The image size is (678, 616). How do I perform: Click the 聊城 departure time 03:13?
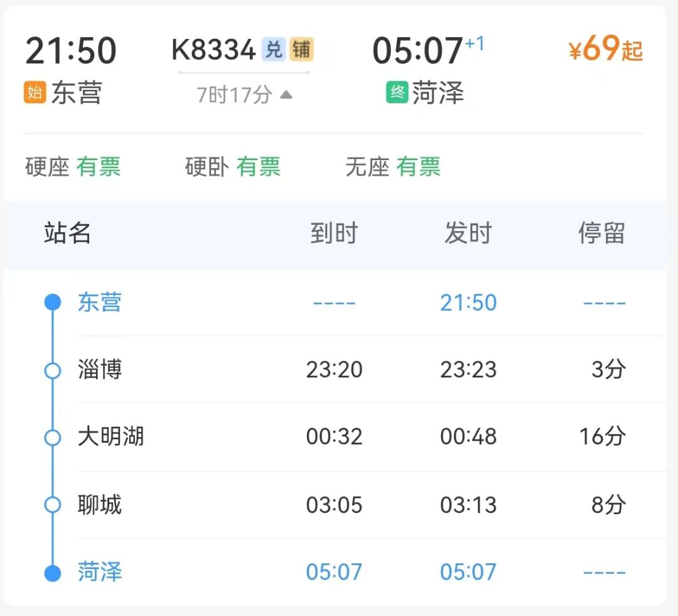[x=468, y=505]
